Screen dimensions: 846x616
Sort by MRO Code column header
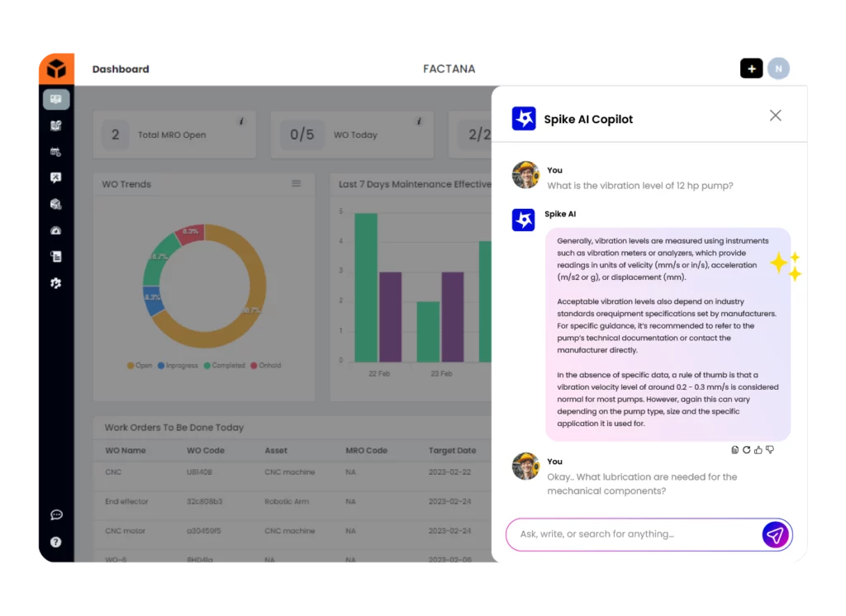pyautogui.click(x=366, y=450)
